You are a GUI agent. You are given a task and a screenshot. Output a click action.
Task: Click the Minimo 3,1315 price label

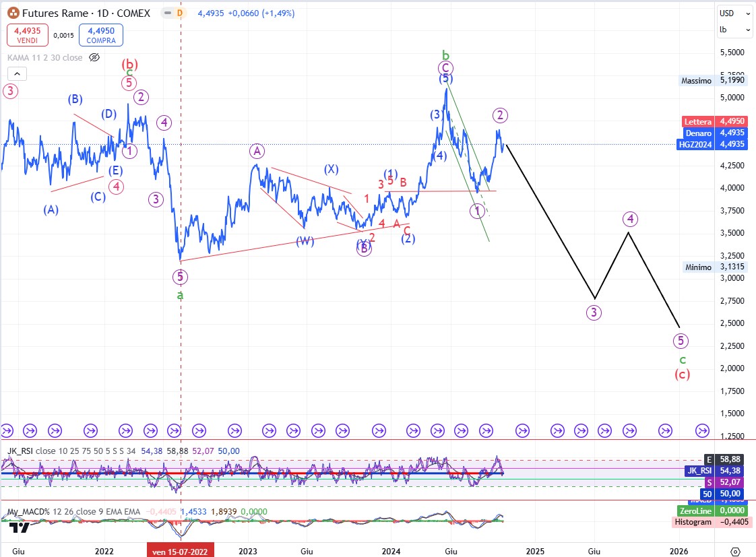[716, 267]
